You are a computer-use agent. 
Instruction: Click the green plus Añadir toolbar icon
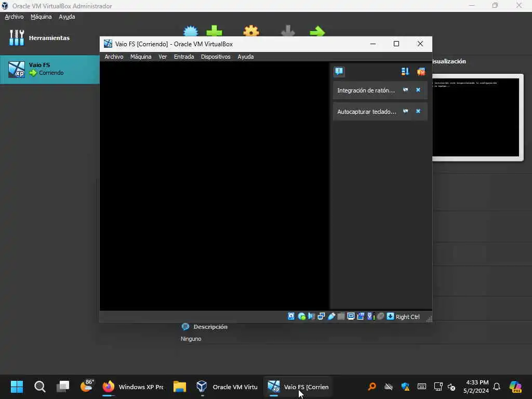[214, 31]
